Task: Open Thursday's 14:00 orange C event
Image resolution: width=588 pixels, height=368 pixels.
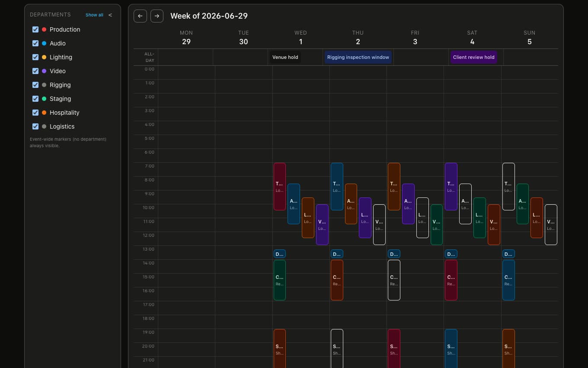Action: point(337,280)
